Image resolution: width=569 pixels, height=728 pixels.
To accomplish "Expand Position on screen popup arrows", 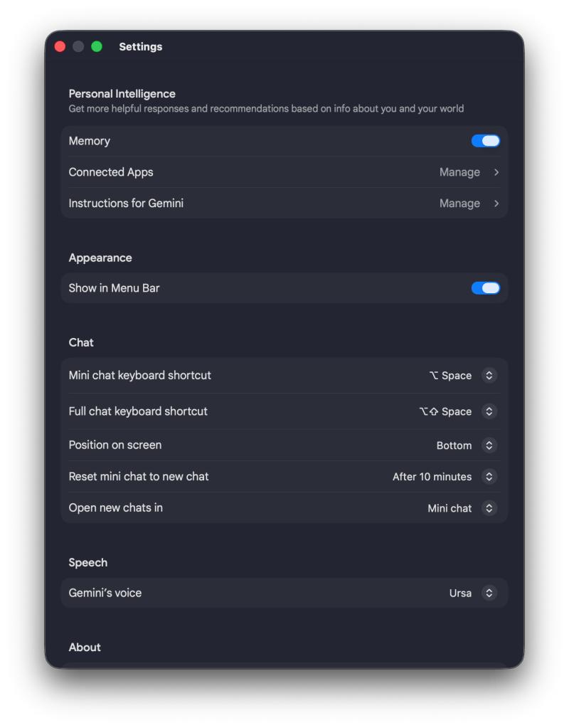I will coord(489,445).
